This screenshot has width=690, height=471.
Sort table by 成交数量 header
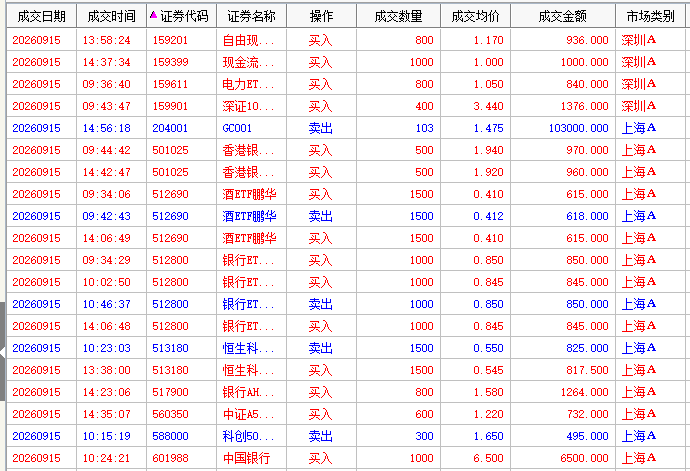(x=398, y=16)
